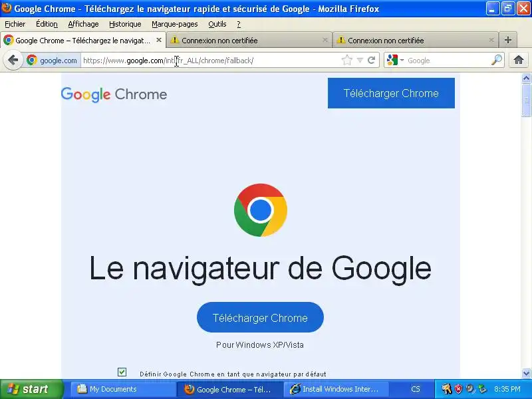Click the Google search engine icon

392,61
